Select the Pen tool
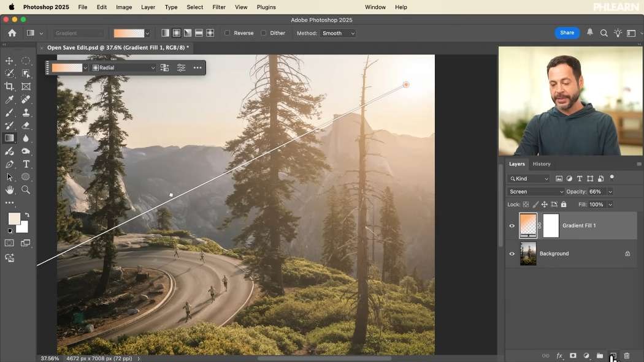Screen dimensions: 644x362 [9, 164]
